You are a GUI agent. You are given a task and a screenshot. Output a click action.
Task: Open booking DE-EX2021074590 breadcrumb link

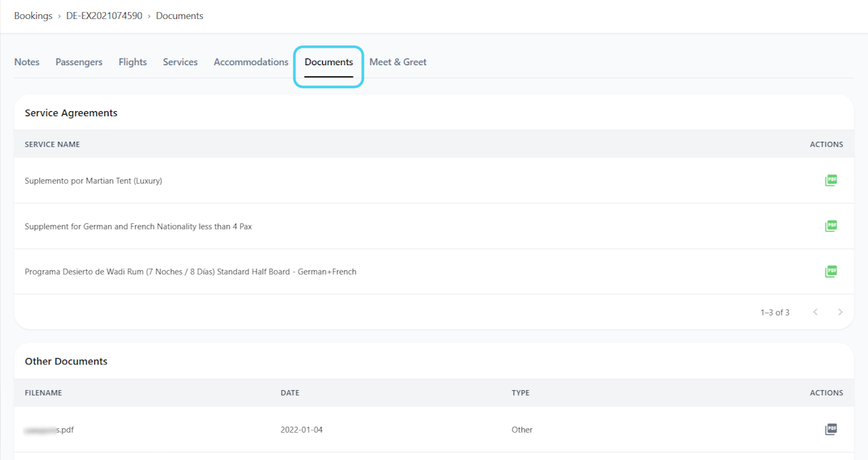click(x=104, y=16)
